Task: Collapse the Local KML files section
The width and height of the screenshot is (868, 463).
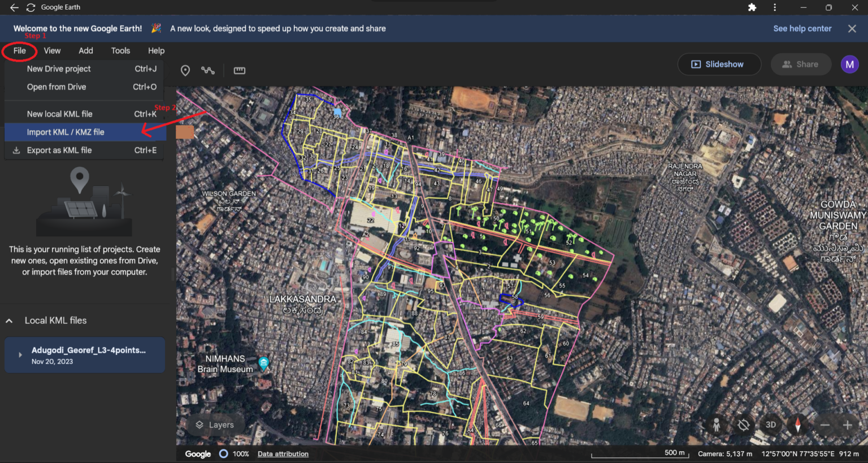Action: coord(8,321)
